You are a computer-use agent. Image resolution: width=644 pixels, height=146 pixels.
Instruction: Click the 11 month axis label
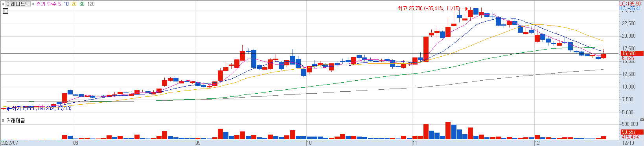(415, 143)
